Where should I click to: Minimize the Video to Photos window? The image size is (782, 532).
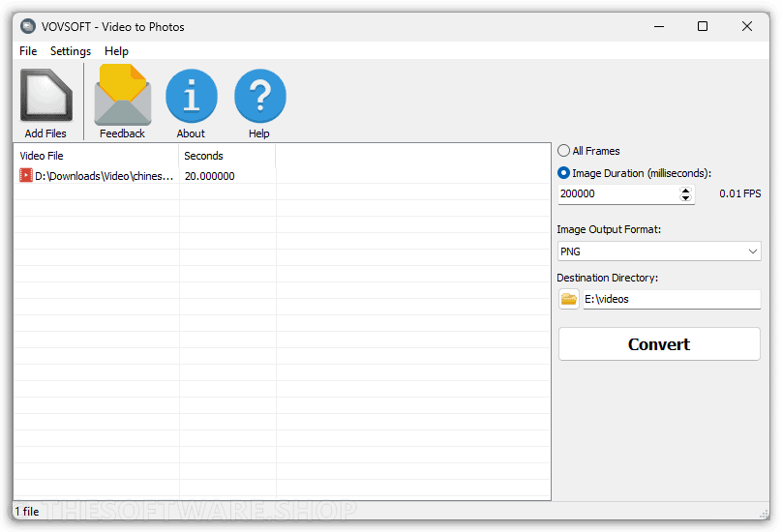[659, 26]
